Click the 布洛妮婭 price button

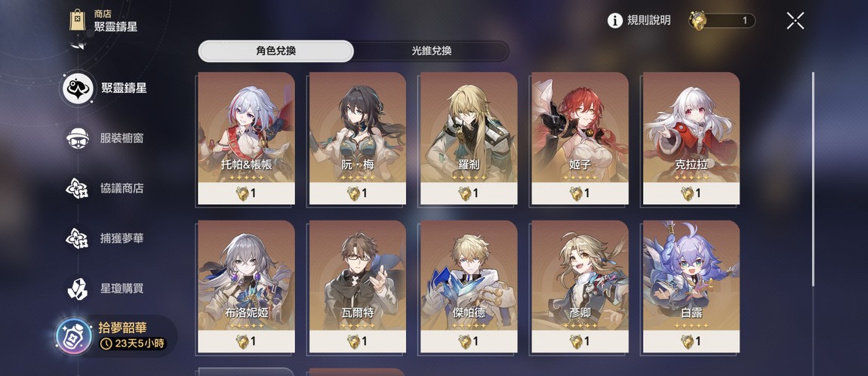pos(246,342)
